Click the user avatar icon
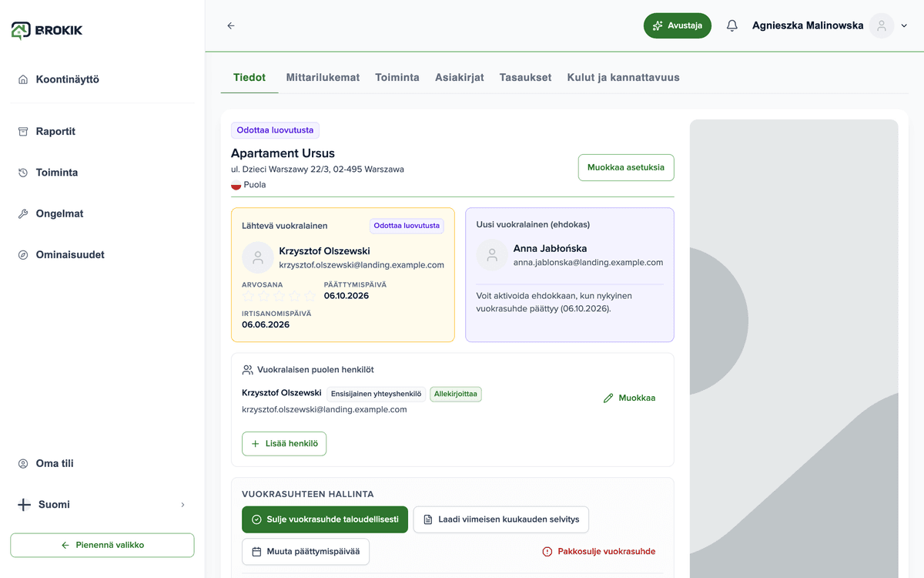Viewport: 924px width, 578px height. (x=882, y=25)
